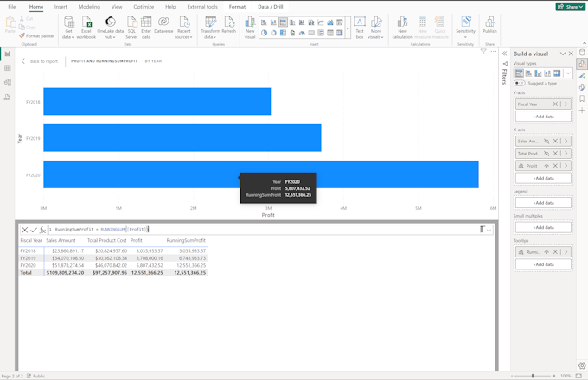
Task: Click the Enter data icon
Action: pyautogui.click(x=146, y=22)
